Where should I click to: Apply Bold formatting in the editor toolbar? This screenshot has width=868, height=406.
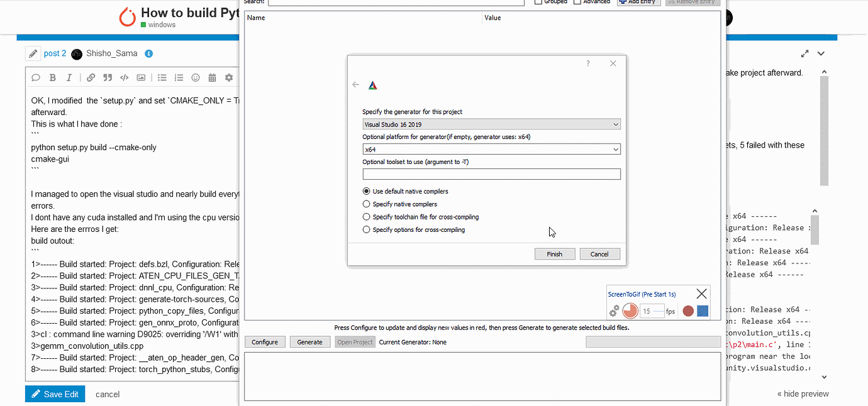(x=53, y=78)
